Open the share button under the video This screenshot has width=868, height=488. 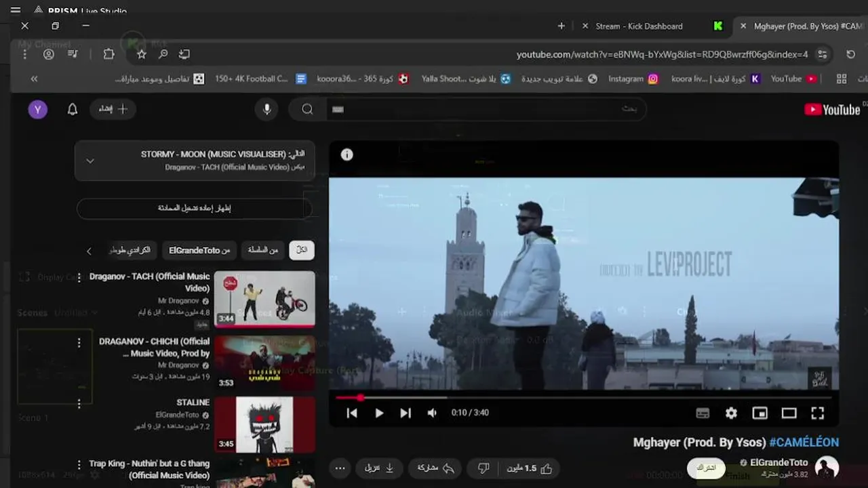(435, 468)
